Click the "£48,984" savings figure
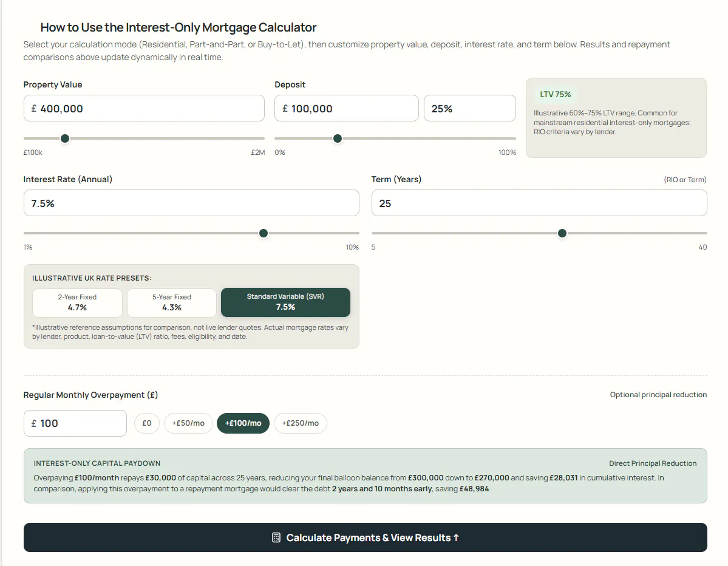The image size is (728, 566). [x=474, y=489]
